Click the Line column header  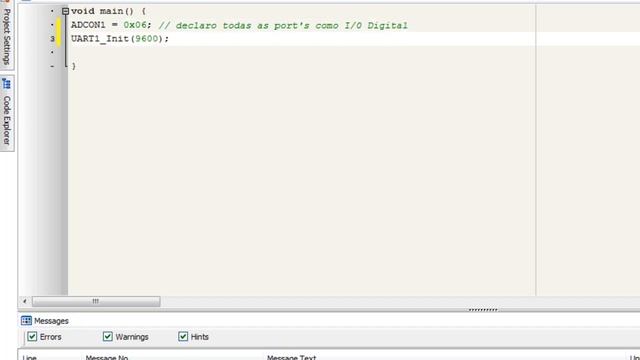29,358
